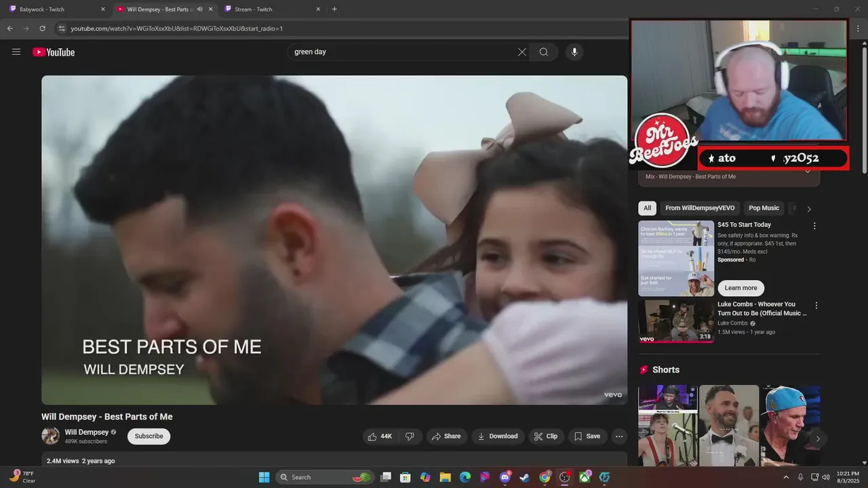The image size is (868, 488).
Task: Open a new browser tab
Action: pyautogui.click(x=334, y=9)
